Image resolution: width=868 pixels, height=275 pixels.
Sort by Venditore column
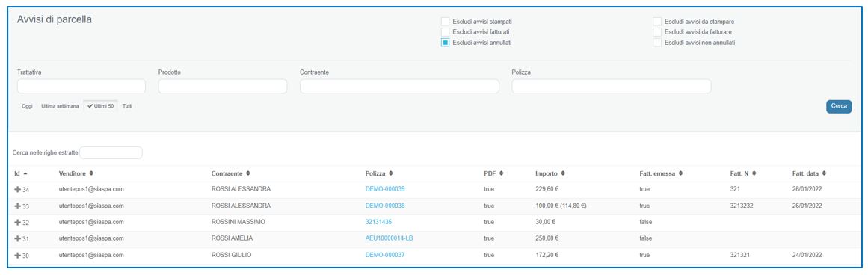tap(91, 173)
